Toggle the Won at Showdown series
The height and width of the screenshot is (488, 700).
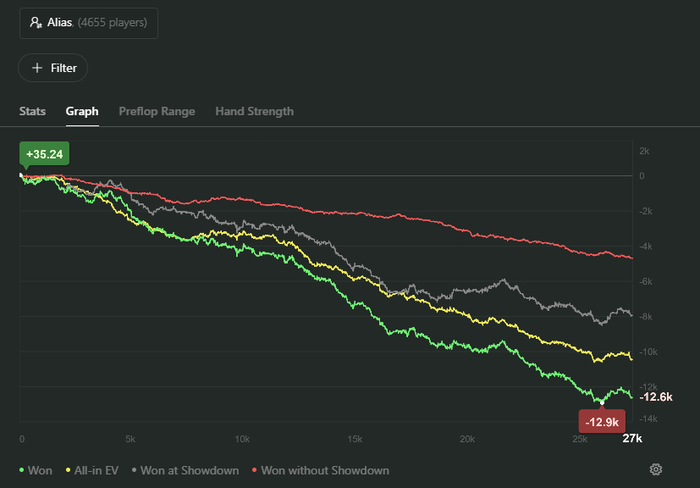click(x=190, y=470)
